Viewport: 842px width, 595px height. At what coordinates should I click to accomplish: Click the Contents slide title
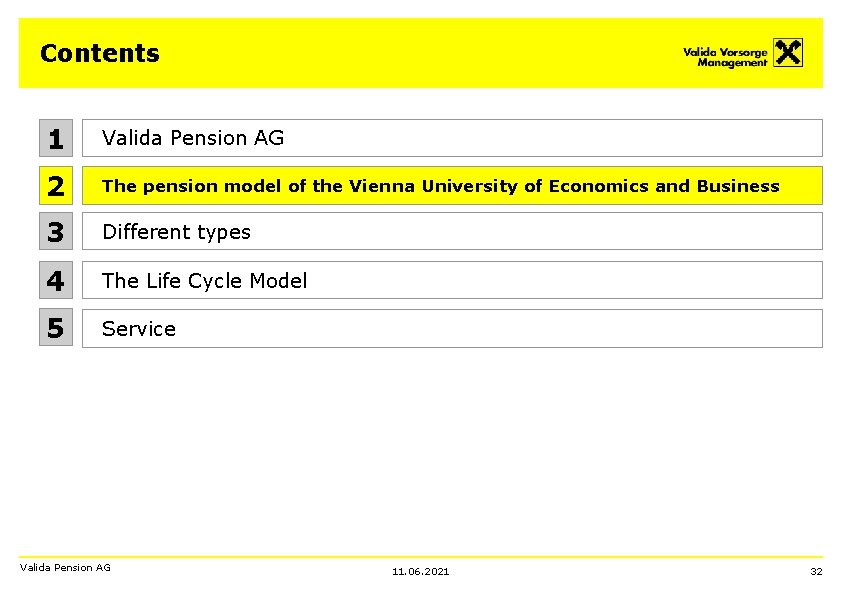[100, 53]
